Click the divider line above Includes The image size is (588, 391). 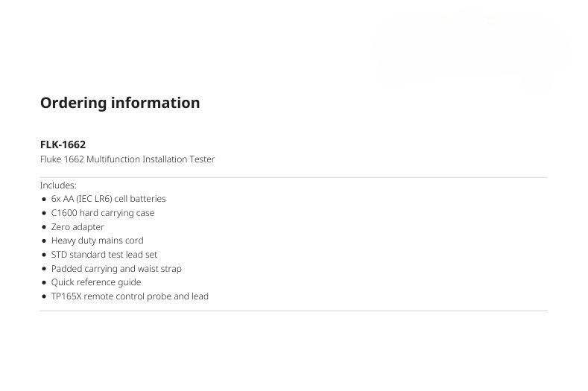click(x=294, y=177)
